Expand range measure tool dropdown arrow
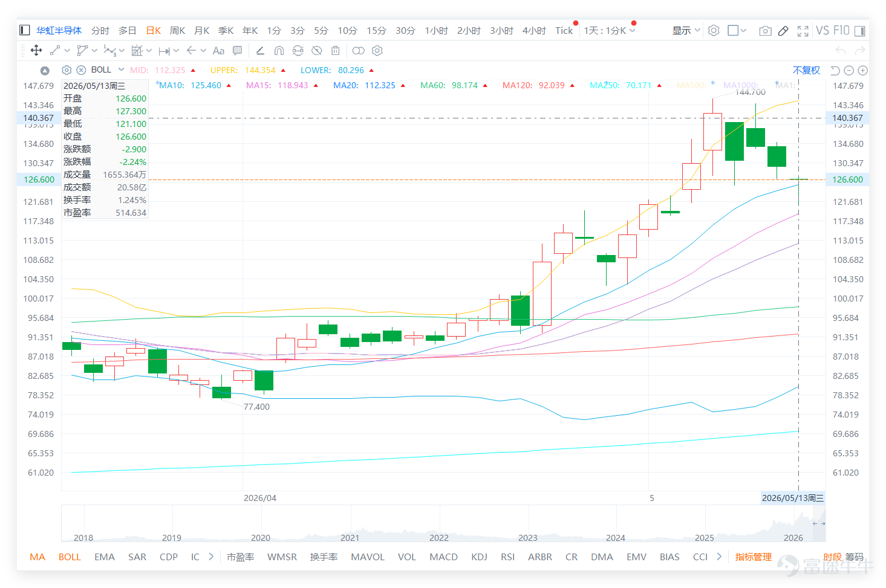This screenshot has height=588, width=886. click(x=176, y=51)
